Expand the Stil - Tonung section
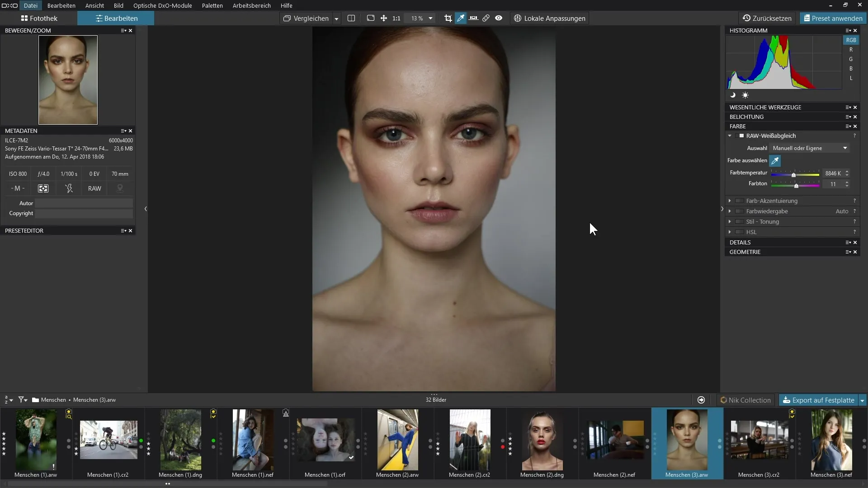The width and height of the screenshot is (868, 488). tap(730, 222)
